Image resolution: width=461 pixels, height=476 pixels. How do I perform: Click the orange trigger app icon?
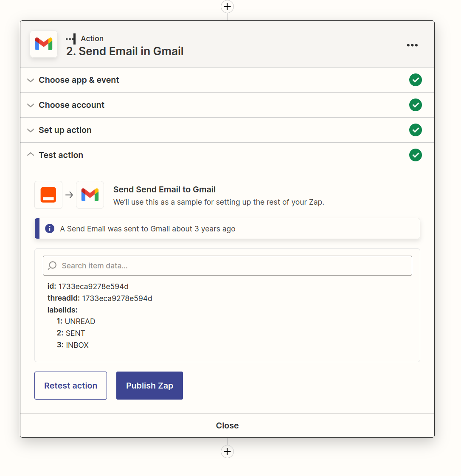[x=48, y=195]
